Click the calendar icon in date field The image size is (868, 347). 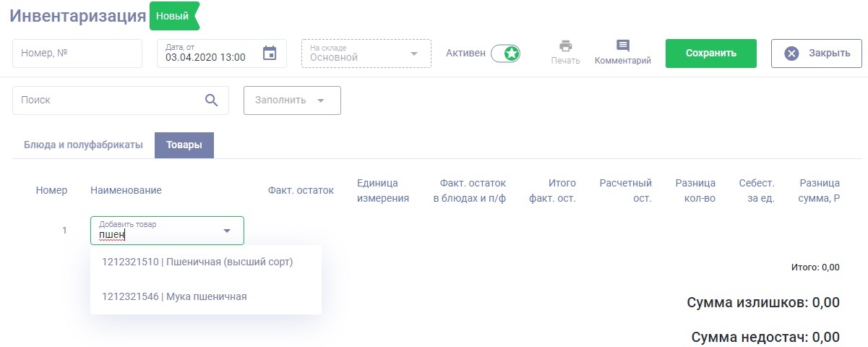[270, 53]
